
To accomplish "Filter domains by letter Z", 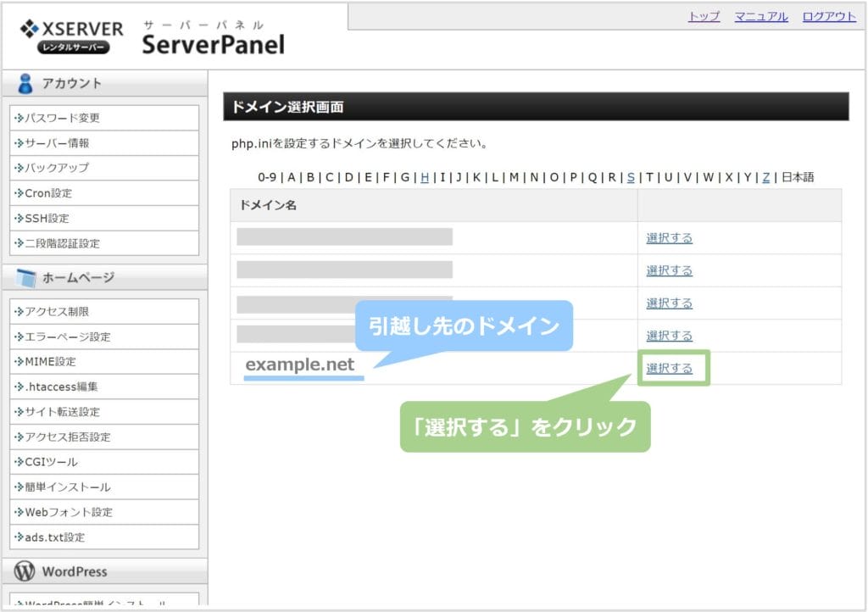I will (x=766, y=177).
